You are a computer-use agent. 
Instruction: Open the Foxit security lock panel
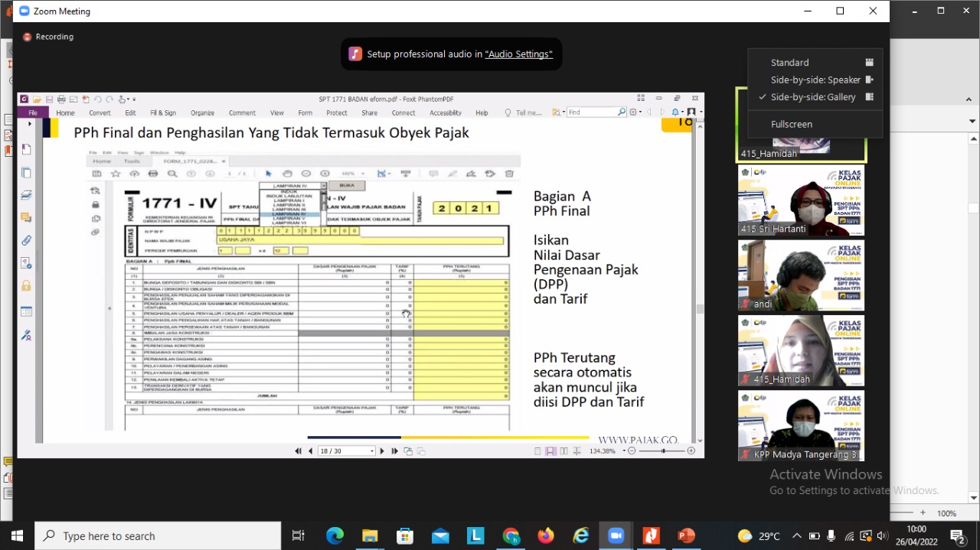point(26,285)
